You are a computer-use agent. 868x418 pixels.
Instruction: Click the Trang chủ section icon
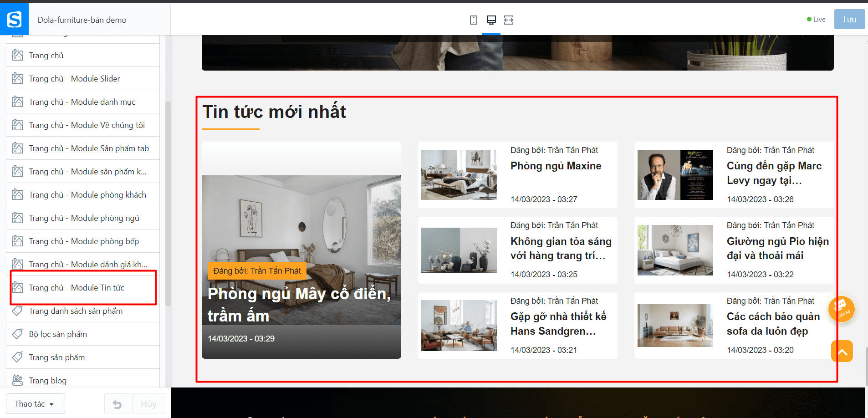(x=18, y=56)
